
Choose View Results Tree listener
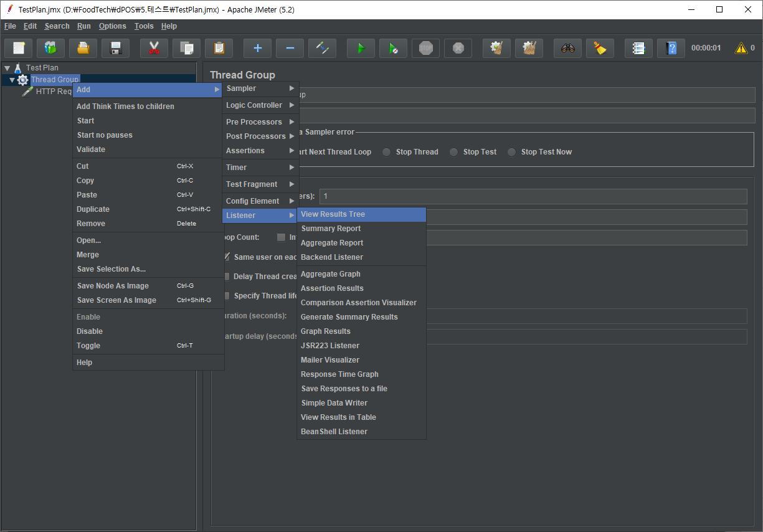tap(362, 214)
